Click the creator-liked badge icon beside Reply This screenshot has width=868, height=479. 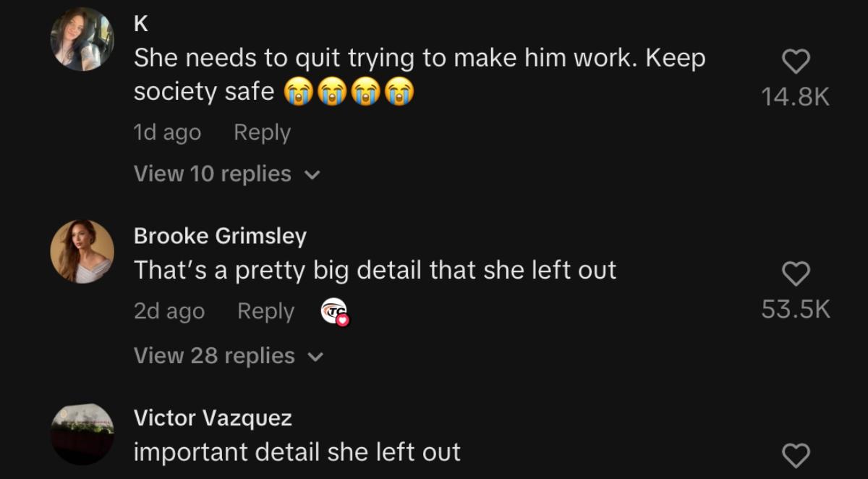pyautogui.click(x=335, y=312)
